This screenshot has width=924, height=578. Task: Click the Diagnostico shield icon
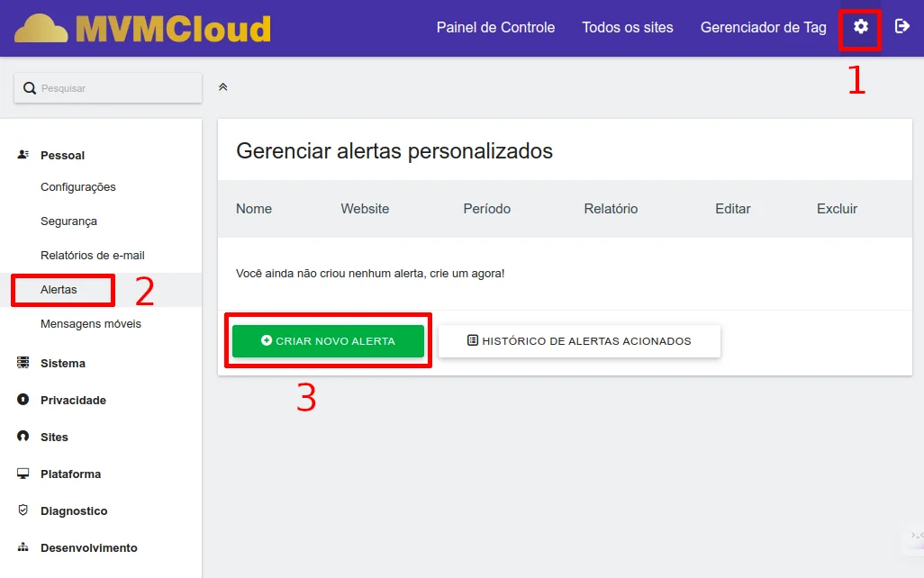tap(23, 510)
